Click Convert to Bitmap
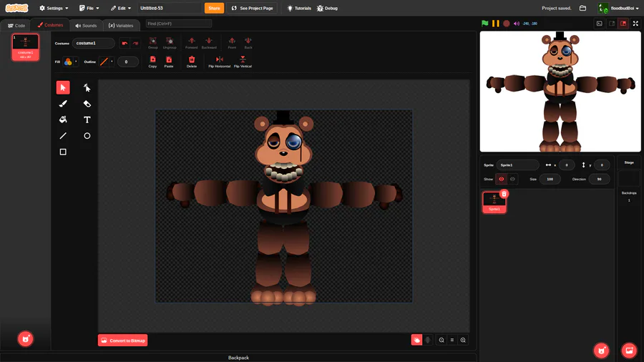 [123, 341]
